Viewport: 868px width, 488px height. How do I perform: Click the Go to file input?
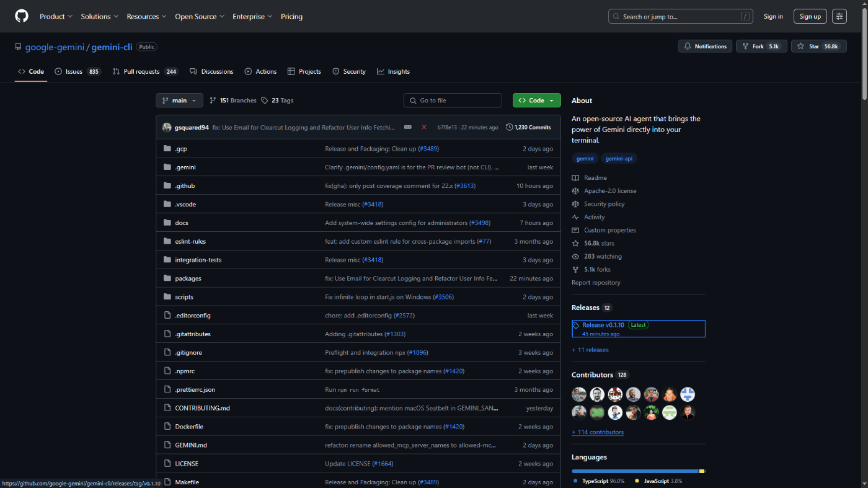pyautogui.click(x=453, y=100)
